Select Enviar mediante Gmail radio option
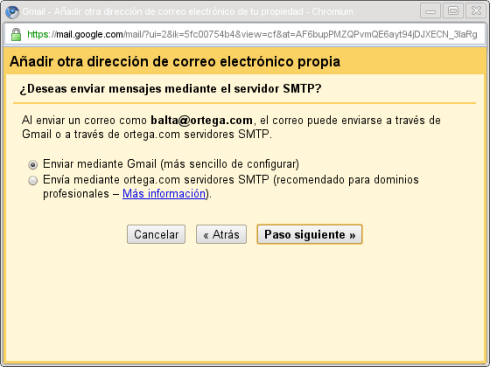The width and height of the screenshot is (490, 367). [33, 165]
